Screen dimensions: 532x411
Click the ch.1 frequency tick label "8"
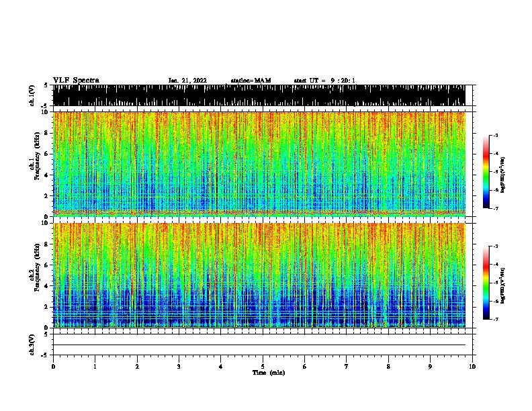(46, 133)
